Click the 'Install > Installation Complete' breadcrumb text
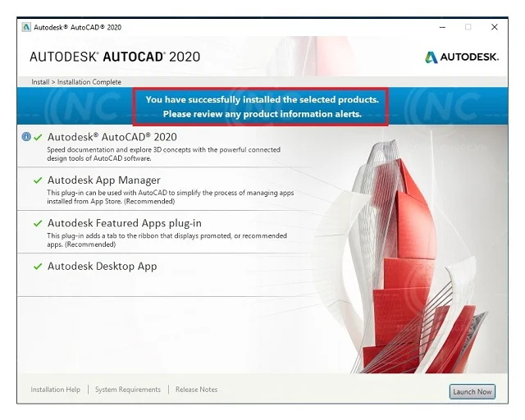525x420 pixels. [x=76, y=82]
